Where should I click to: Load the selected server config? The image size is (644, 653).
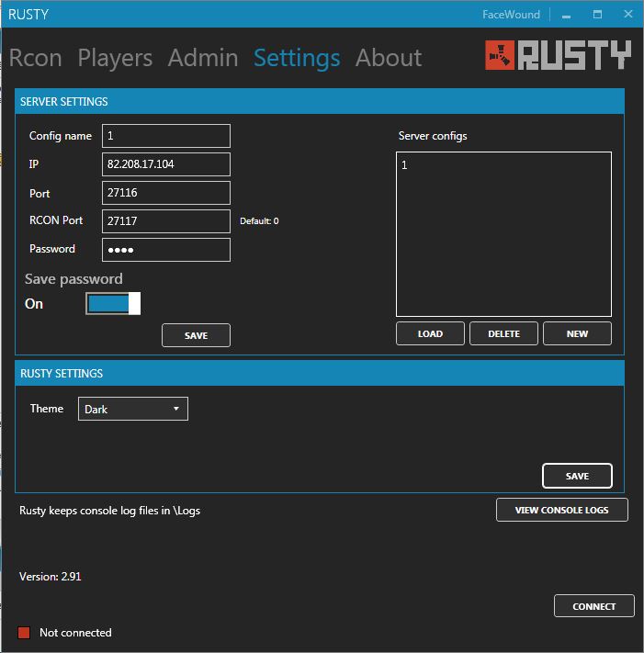pyautogui.click(x=430, y=333)
